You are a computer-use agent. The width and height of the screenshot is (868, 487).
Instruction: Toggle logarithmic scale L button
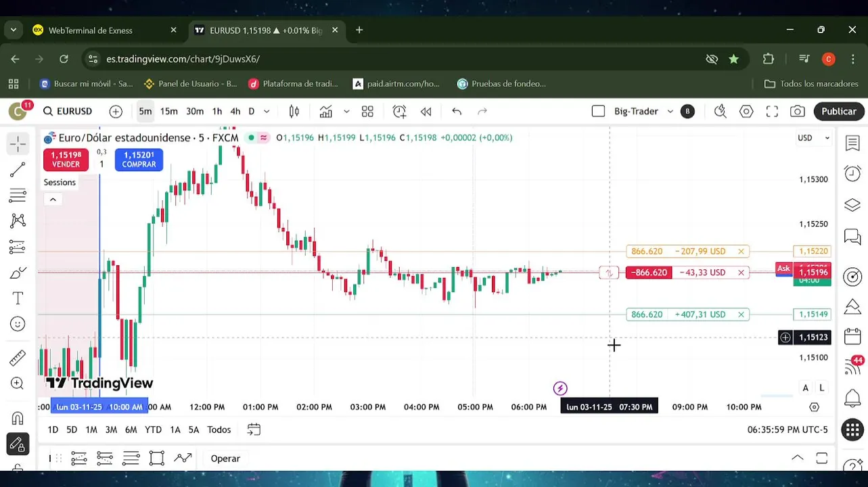[821, 388]
